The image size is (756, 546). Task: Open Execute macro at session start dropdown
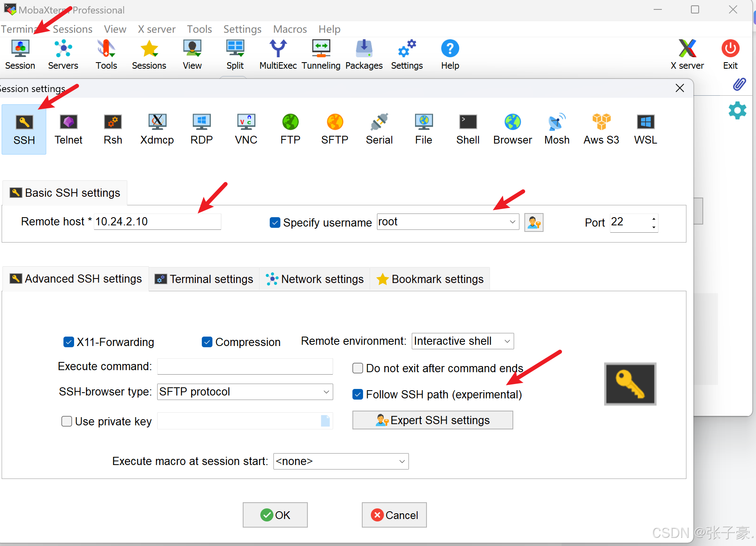(341, 461)
